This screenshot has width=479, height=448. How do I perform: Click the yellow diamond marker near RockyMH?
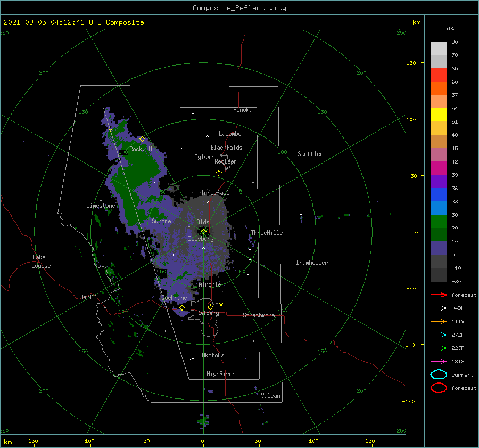[x=142, y=139]
